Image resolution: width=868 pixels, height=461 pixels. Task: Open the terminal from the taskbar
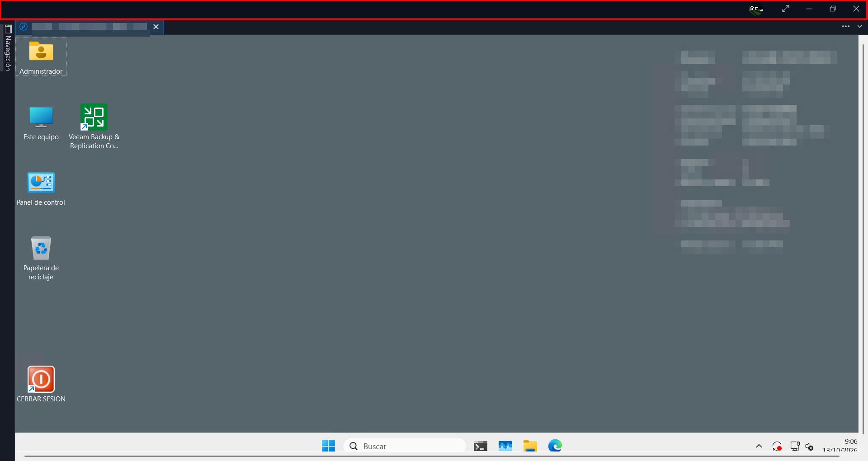coord(481,447)
